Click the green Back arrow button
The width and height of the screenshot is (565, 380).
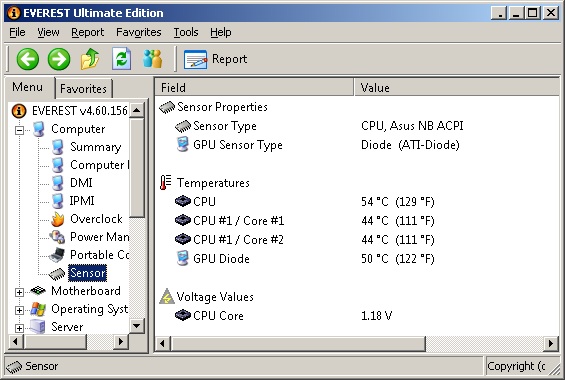tap(28, 59)
